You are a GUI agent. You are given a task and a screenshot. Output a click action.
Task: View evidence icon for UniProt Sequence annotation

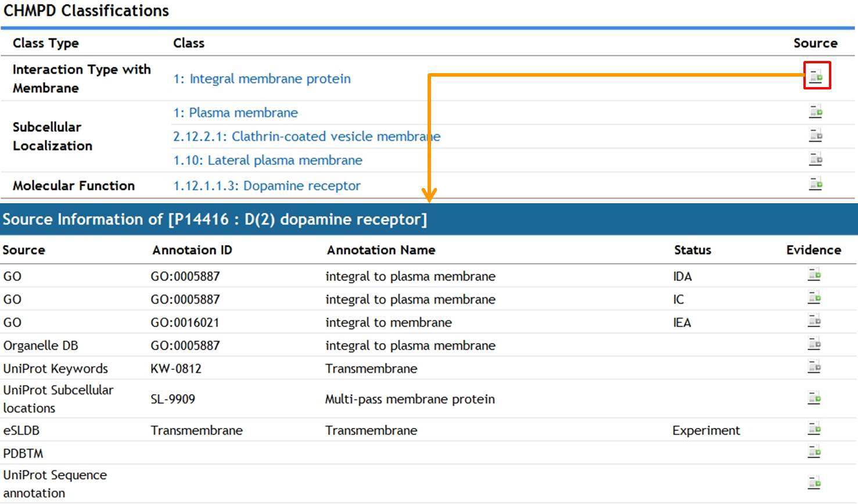(x=814, y=482)
